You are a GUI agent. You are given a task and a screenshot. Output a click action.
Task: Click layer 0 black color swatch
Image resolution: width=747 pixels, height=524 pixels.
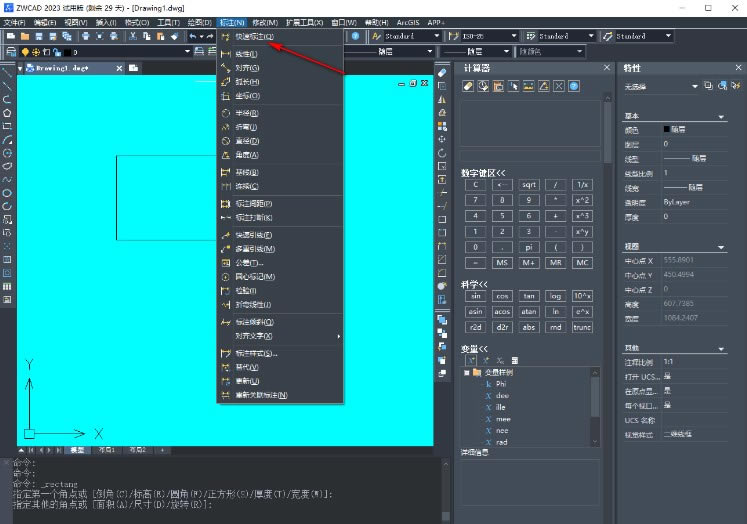point(68,52)
